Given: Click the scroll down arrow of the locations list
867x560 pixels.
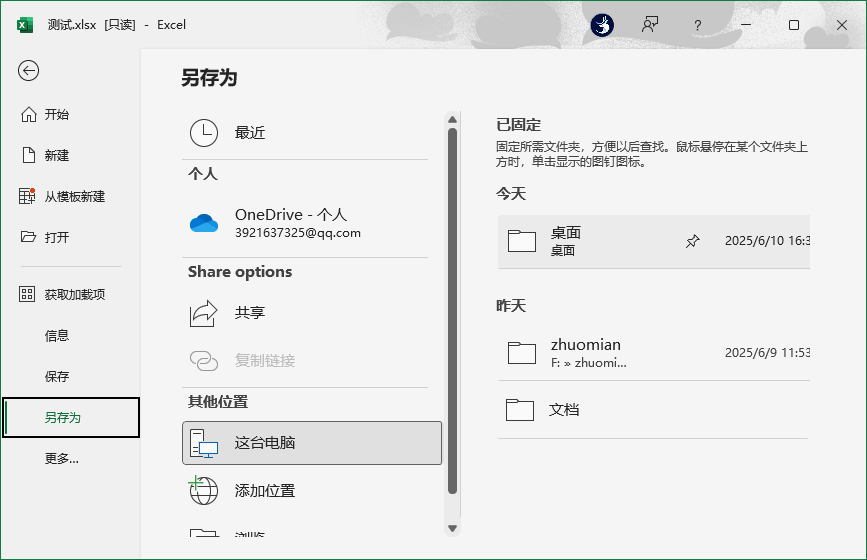Looking at the screenshot, I should [x=452, y=528].
